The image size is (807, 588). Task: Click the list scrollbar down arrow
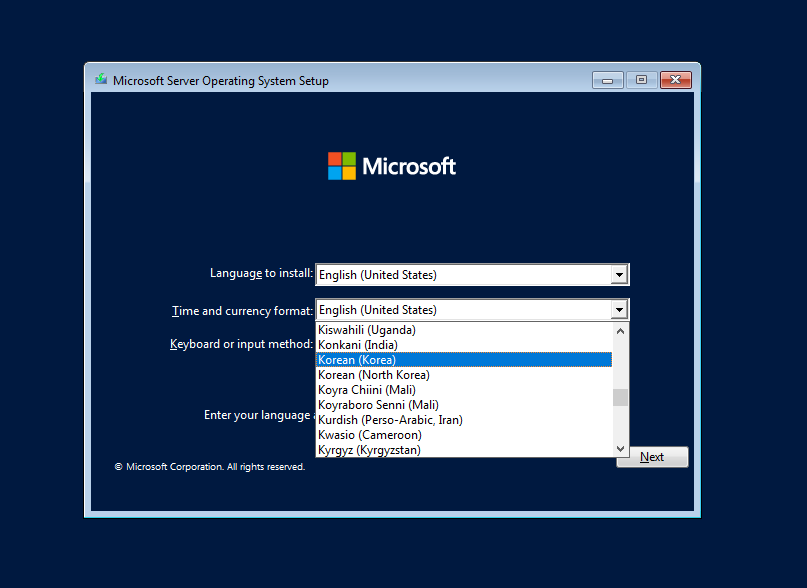(x=620, y=448)
